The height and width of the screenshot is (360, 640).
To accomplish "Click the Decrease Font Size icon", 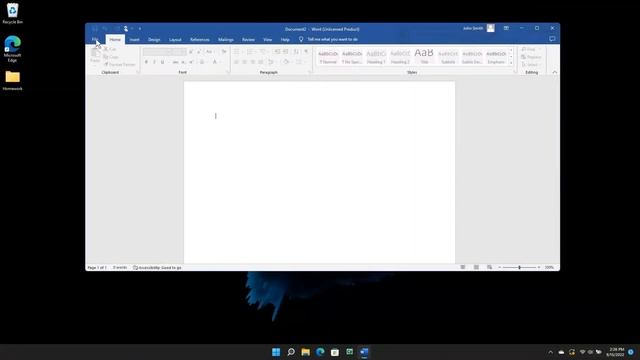I will pos(199,52).
